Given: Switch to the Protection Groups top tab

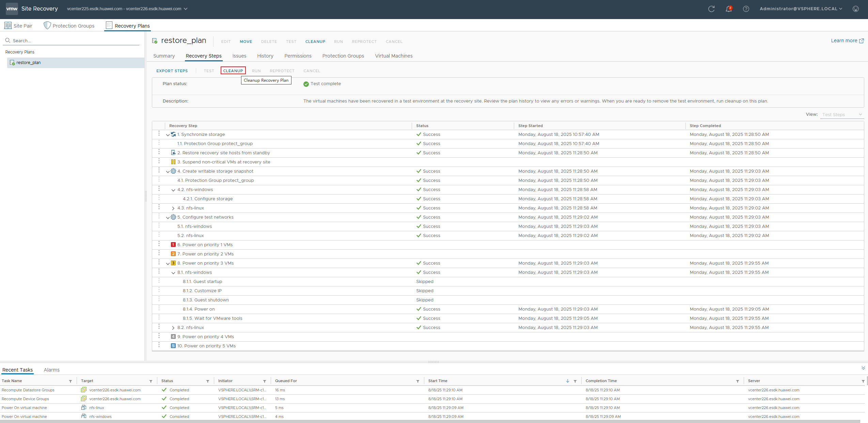Looking at the screenshot, I should pyautogui.click(x=69, y=26).
